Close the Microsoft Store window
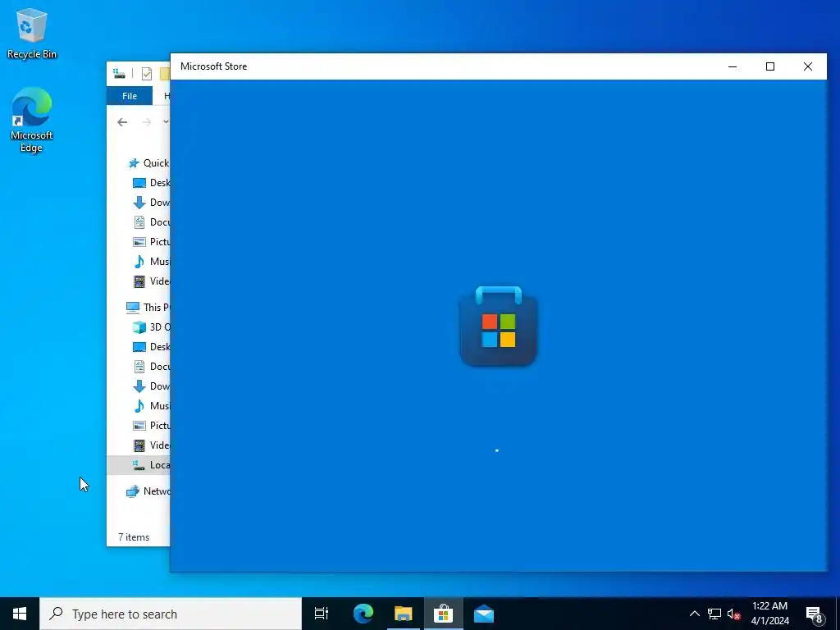Viewport: 840px width, 630px height. (x=808, y=66)
